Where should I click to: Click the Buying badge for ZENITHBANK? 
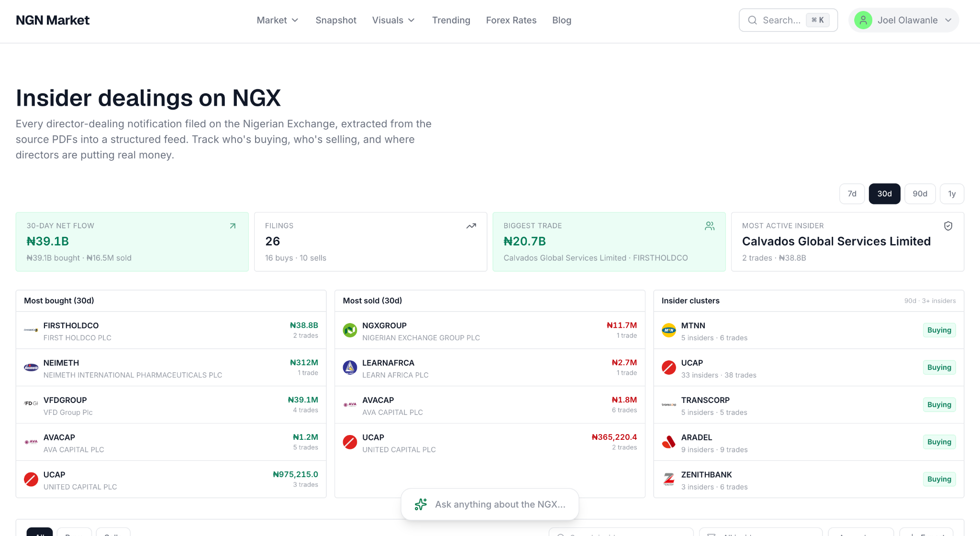(x=939, y=480)
